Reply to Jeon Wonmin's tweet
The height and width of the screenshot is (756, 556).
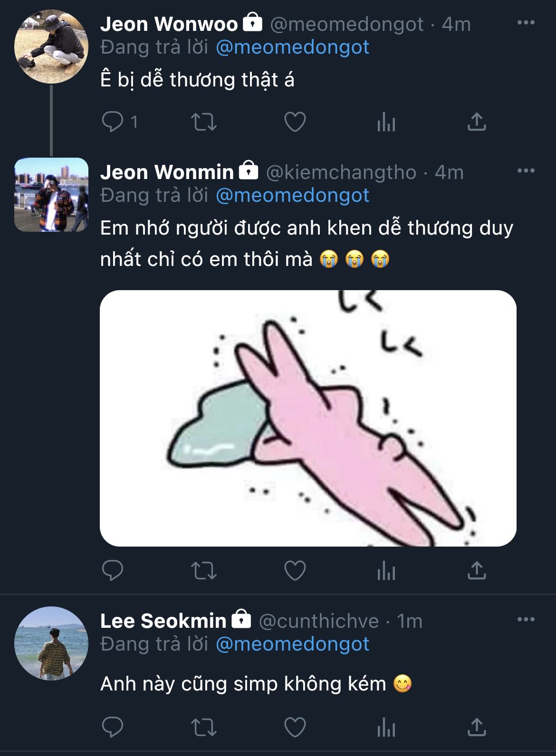point(113,570)
